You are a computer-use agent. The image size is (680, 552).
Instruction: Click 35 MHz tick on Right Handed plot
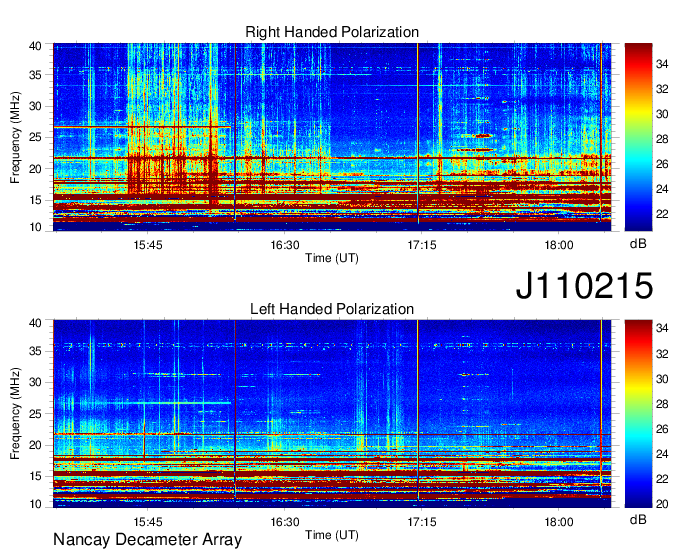click(35, 75)
